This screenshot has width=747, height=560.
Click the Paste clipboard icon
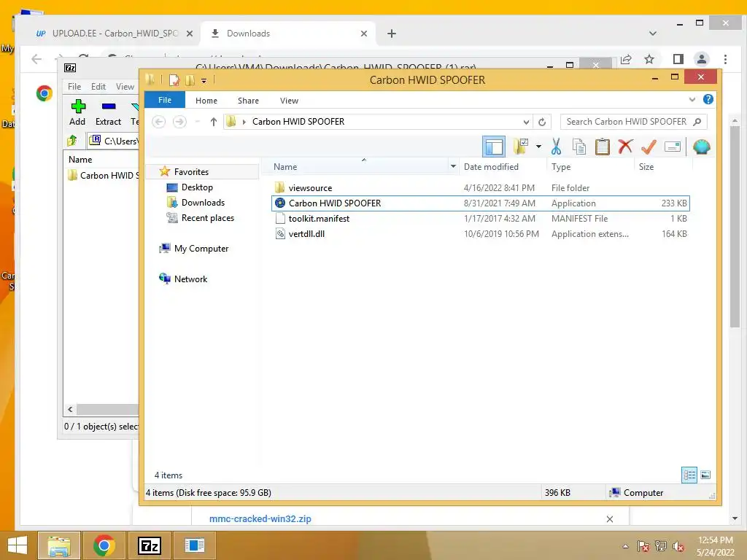602,147
